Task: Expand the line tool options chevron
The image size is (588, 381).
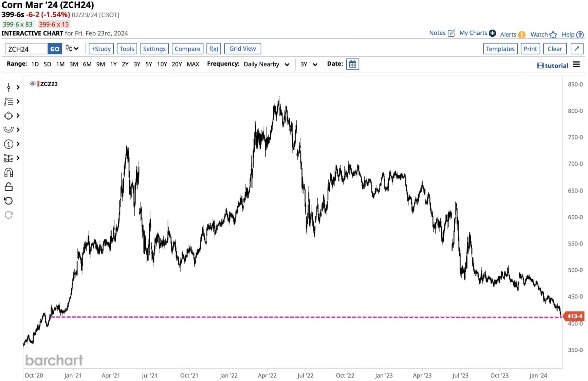Action: click(18, 87)
